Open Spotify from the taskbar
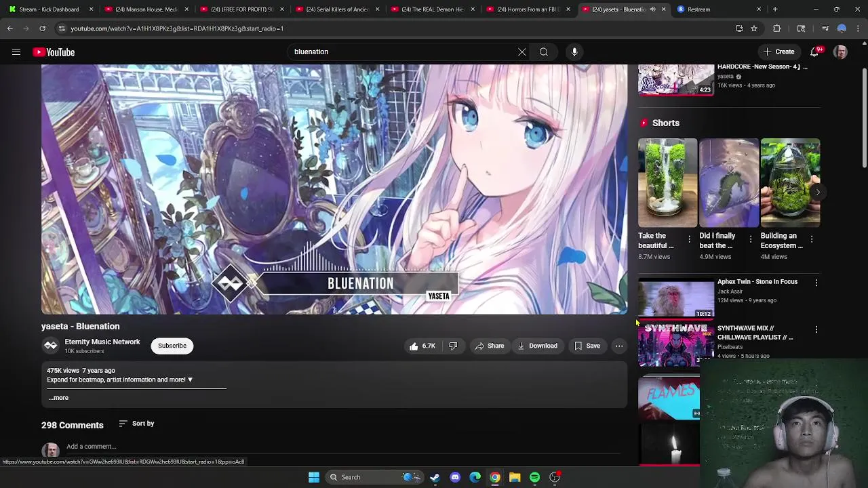 coord(535,477)
